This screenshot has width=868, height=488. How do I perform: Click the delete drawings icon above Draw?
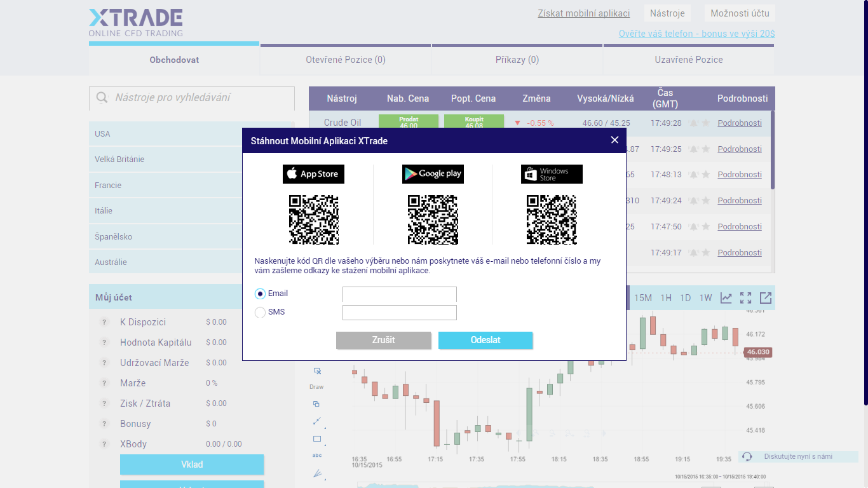pos(317,371)
